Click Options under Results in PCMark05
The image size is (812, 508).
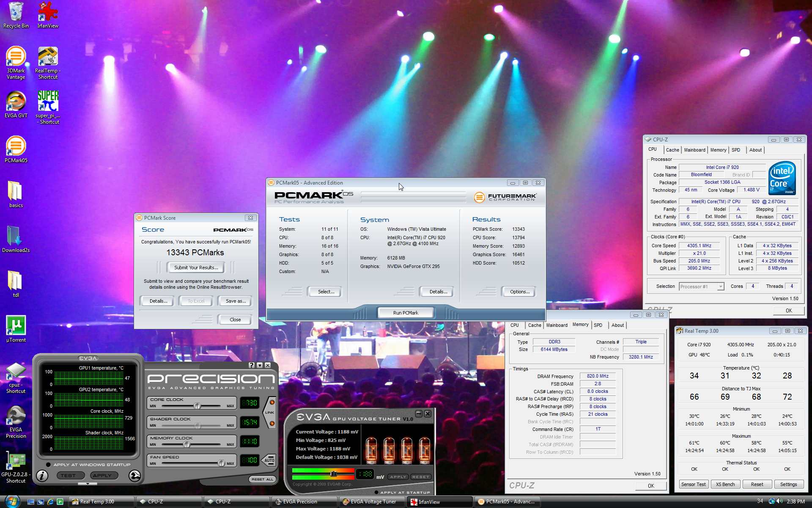520,292
